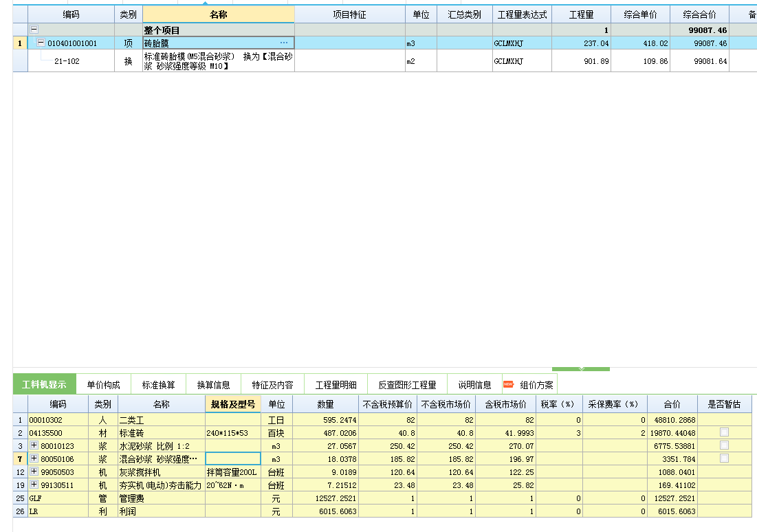Select the 夯实机(电动)夯击能力 cell
Image resolution: width=757 pixels, height=532 pixels.
(x=162, y=485)
